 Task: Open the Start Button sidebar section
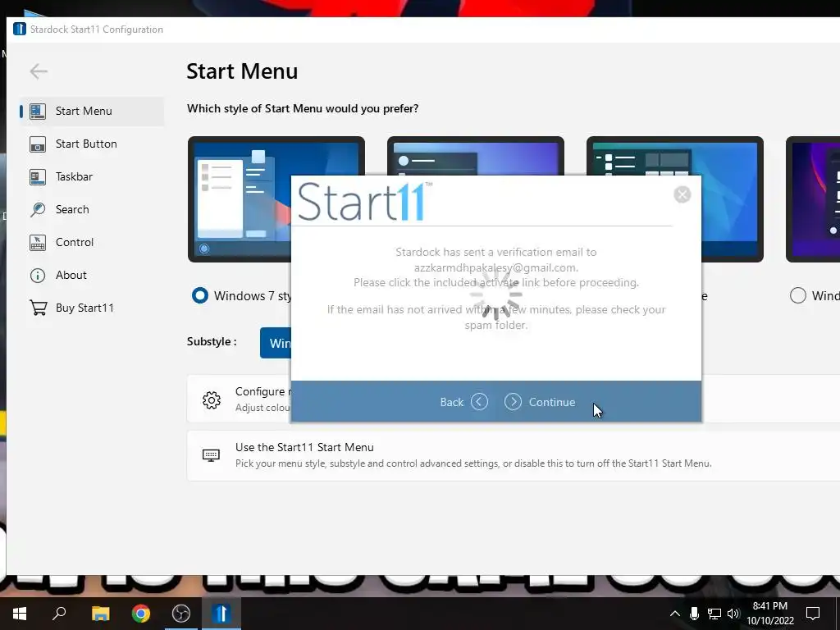pos(92,144)
